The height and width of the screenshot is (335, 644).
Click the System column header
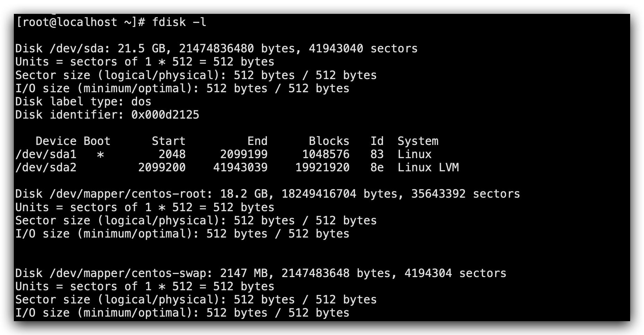pyautogui.click(x=418, y=141)
